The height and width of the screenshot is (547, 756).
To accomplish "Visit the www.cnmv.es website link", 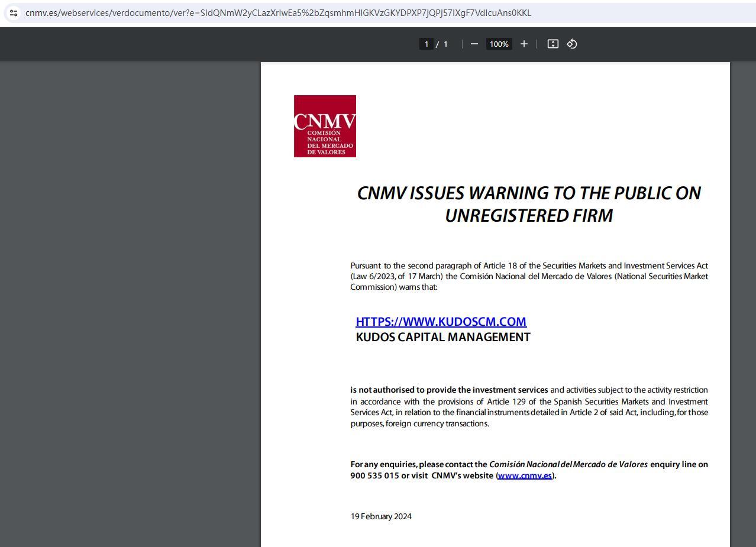I will tap(525, 475).
